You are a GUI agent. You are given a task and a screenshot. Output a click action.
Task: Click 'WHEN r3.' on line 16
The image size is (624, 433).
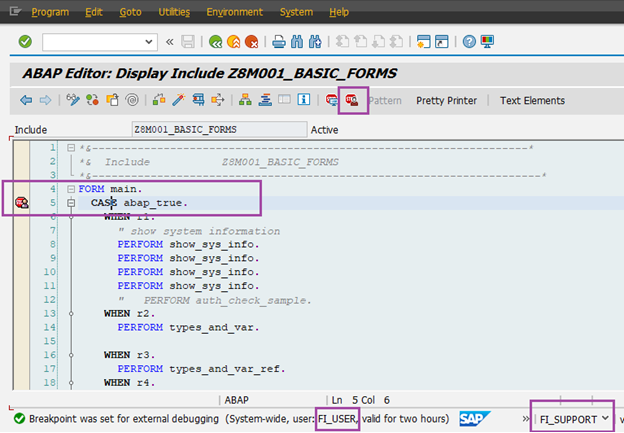(x=129, y=355)
